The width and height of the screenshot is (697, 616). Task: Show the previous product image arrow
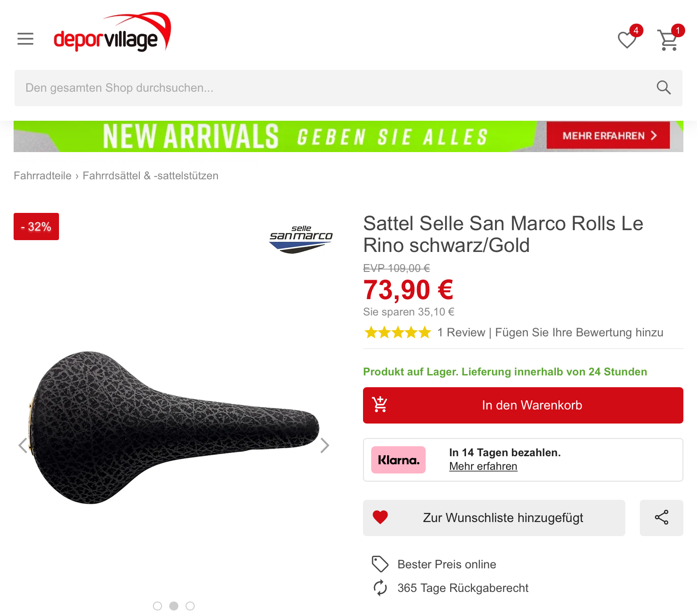(23, 445)
